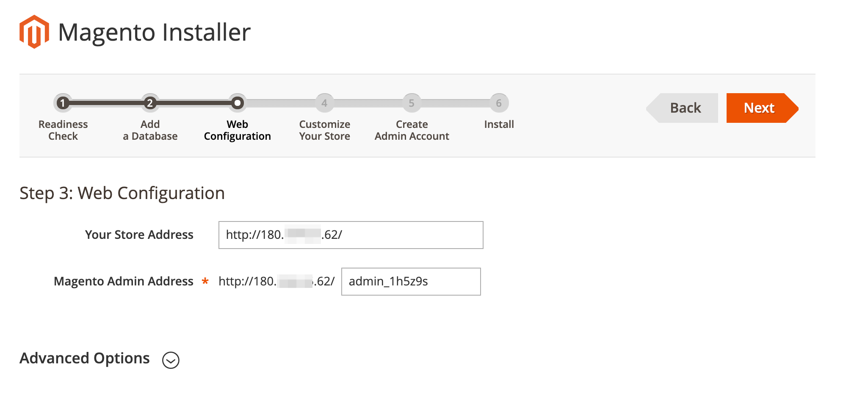Click step 5 Create Admin Account circle
This screenshot has height=393, width=868.
coord(412,103)
